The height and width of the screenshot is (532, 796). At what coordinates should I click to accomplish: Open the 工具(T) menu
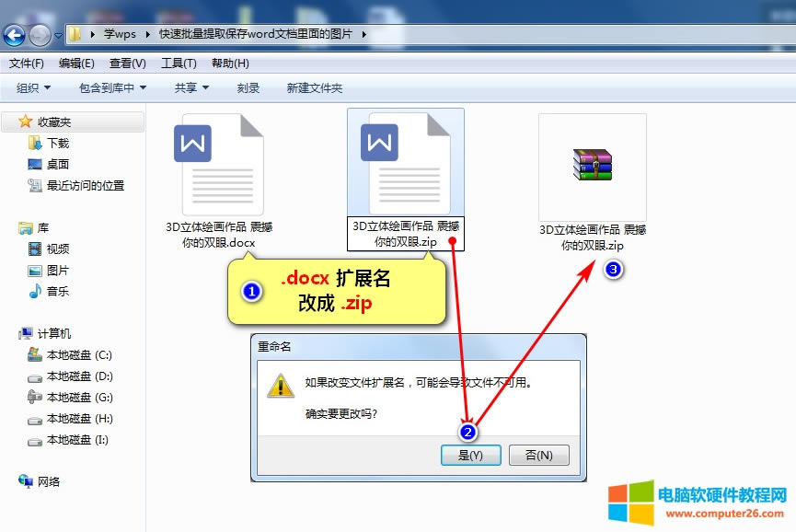coord(179,64)
